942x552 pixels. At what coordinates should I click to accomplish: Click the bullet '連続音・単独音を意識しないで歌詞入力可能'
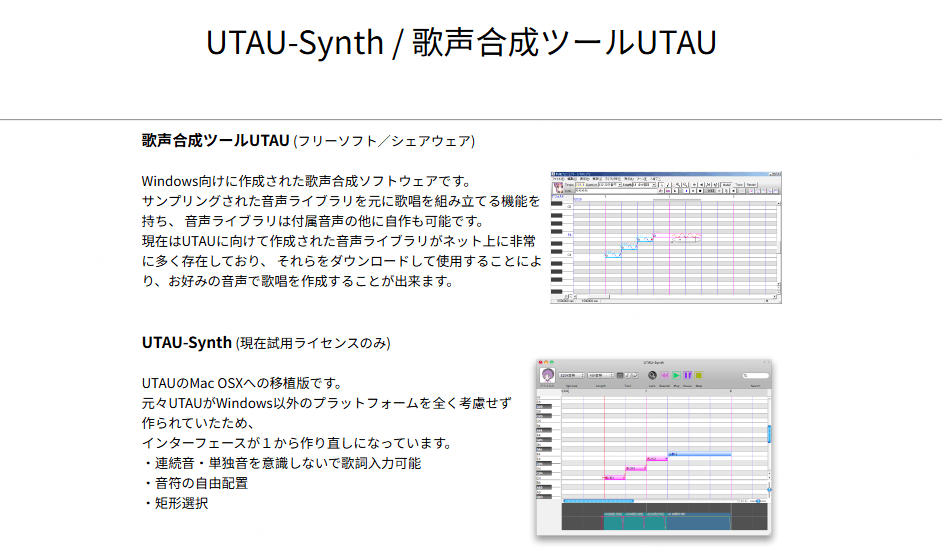(x=282, y=463)
